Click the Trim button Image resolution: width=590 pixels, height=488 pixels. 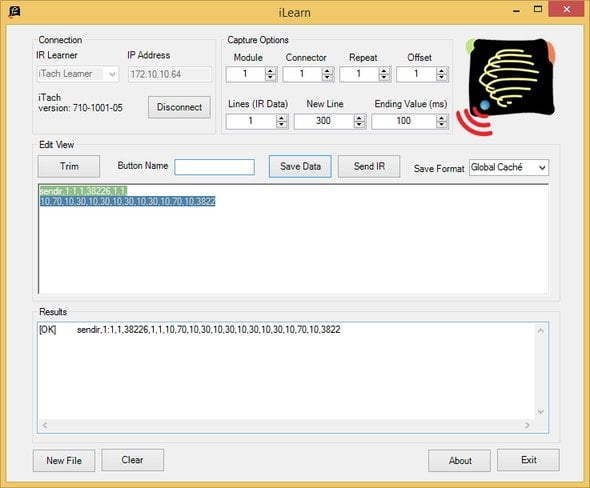(x=69, y=166)
